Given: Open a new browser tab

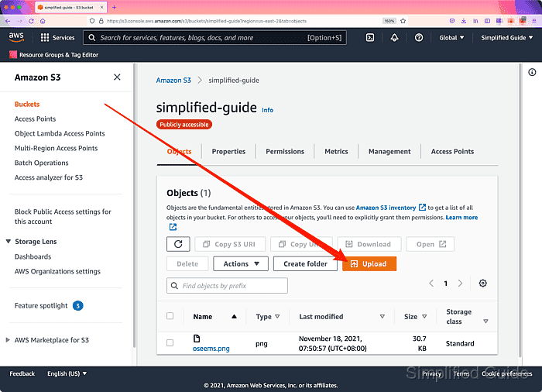Looking at the screenshot, I should point(114,7).
